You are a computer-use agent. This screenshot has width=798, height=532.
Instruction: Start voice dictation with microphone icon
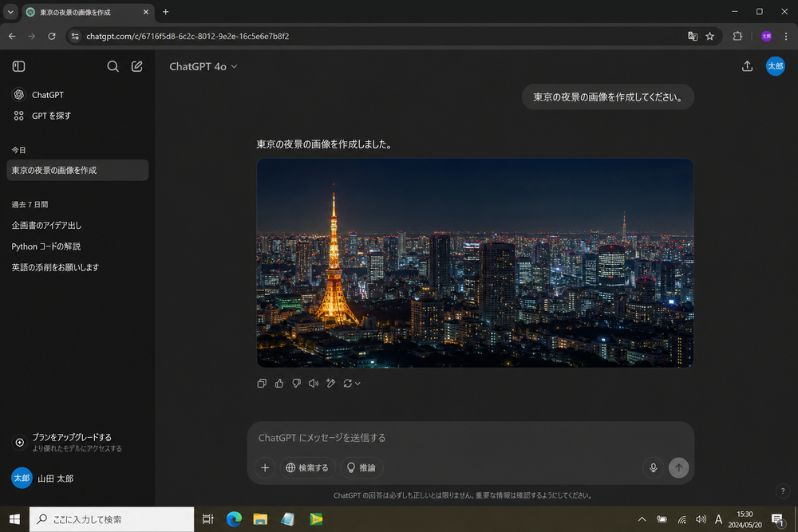[x=653, y=467]
